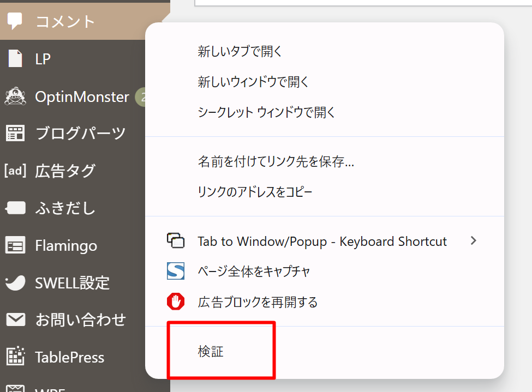532x392 pixels.
Task: Select 新しいウィンドウで開く menu entry
Action: [253, 82]
